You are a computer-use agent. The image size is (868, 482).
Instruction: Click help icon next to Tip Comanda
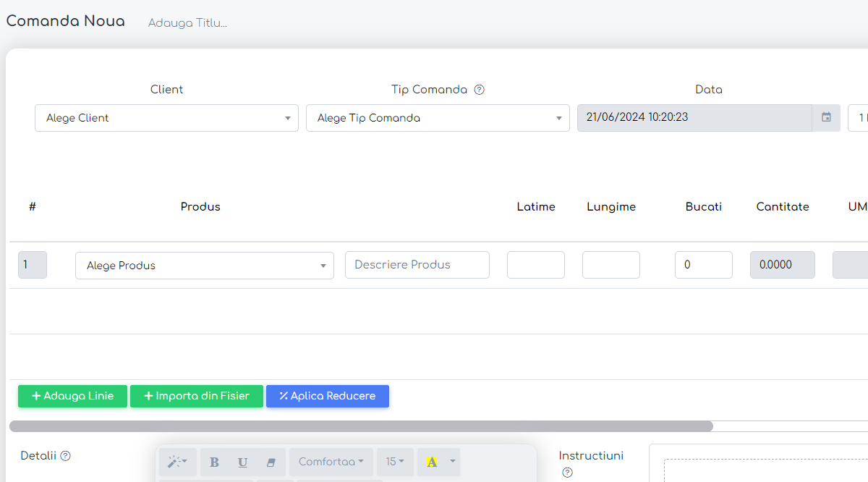(x=479, y=90)
